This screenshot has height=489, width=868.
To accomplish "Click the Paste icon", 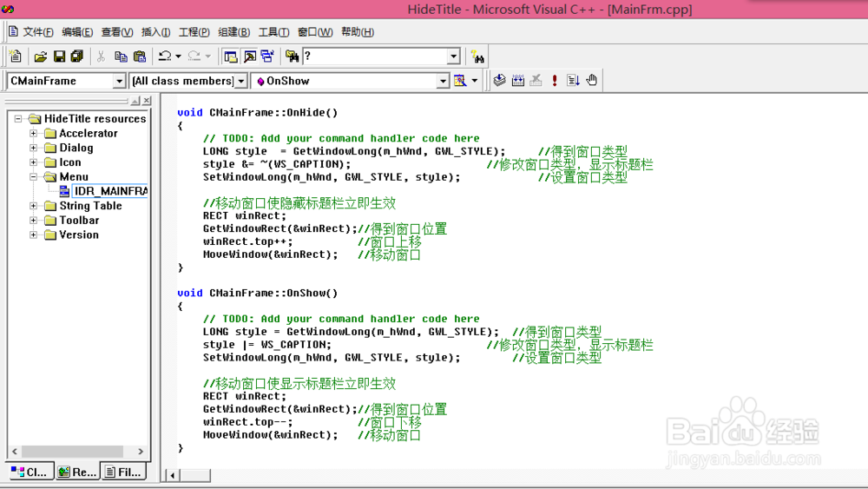I will click(140, 56).
